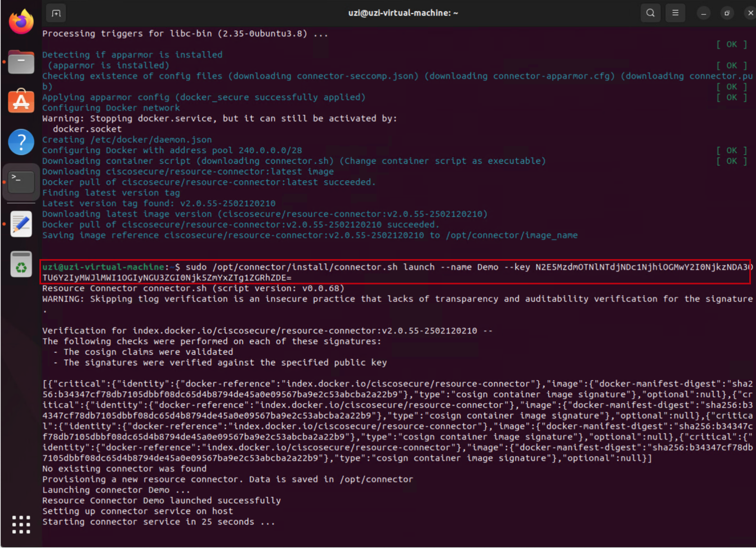The image size is (756, 548).
Task: Click 'Detecting if apparmor is installed' line
Action: [x=132, y=55]
